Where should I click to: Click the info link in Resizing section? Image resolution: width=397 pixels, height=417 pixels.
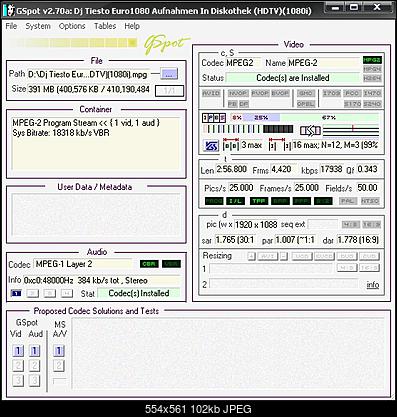click(373, 285)
